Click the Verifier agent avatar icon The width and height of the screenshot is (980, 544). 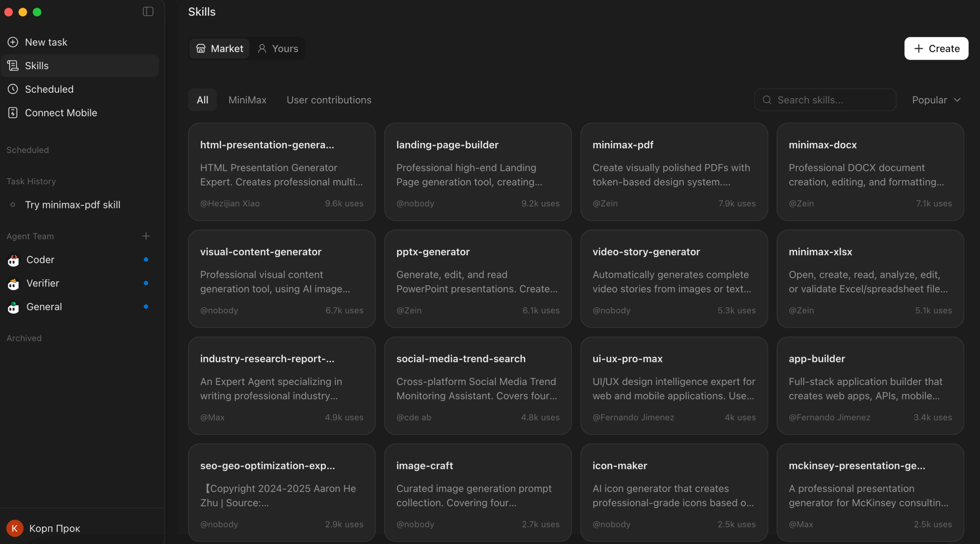(x=13, y=283)
